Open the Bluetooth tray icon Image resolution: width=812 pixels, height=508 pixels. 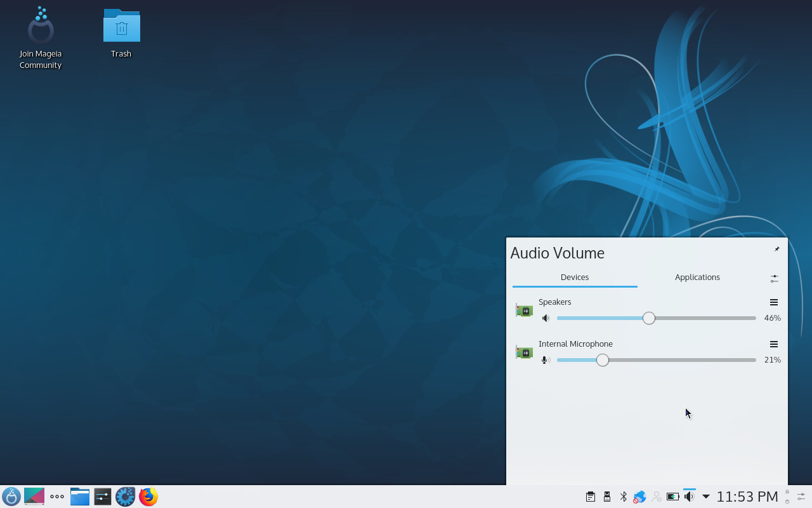coord(623,496)
